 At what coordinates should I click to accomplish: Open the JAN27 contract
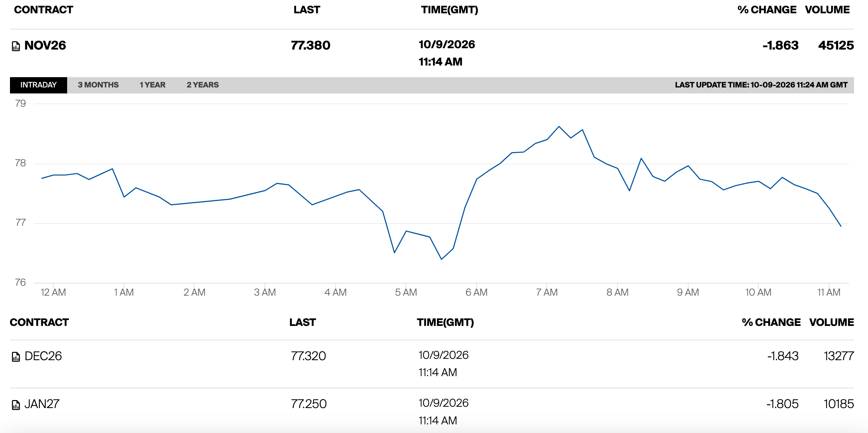pyautogui.click(x=42, y=404)
